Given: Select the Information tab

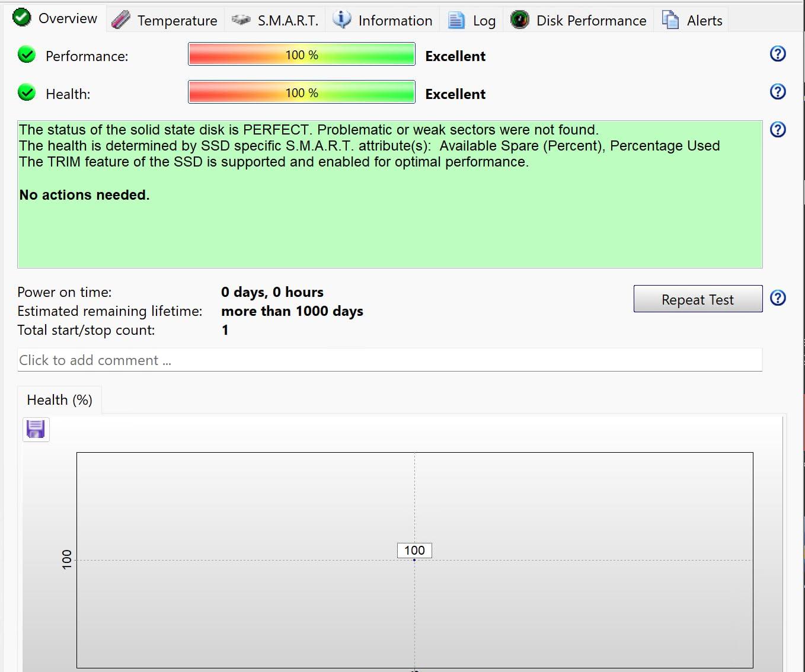Looking at the screenshot, I should coord(383,21).
